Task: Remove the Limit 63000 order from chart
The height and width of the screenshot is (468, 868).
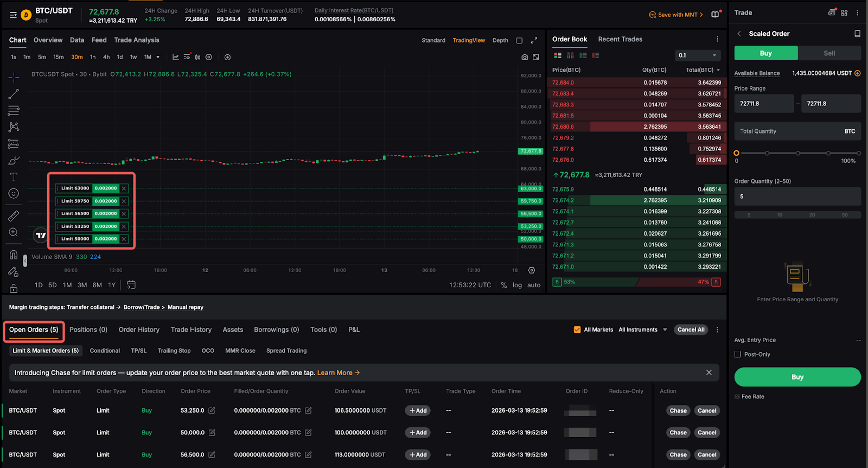Action: pos(124,188)
